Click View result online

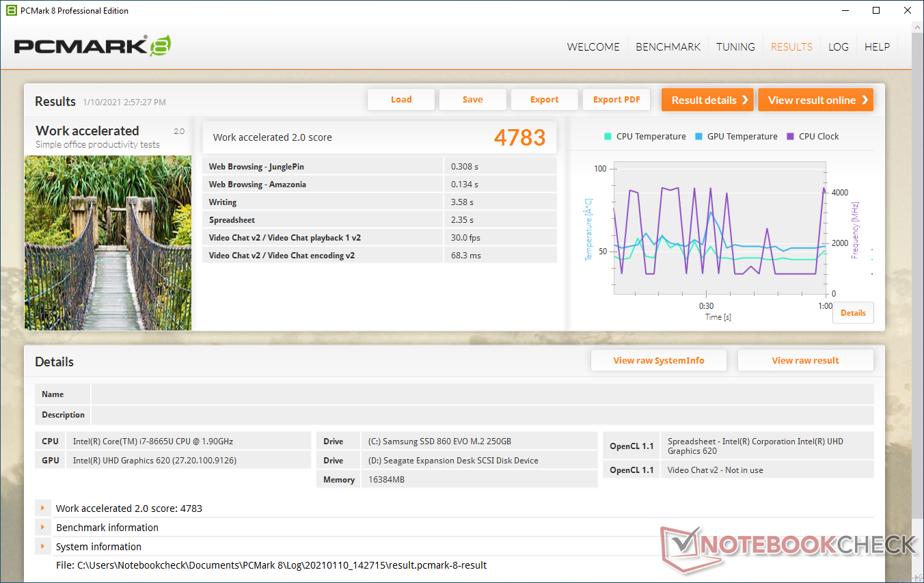[x=815, y=100]
